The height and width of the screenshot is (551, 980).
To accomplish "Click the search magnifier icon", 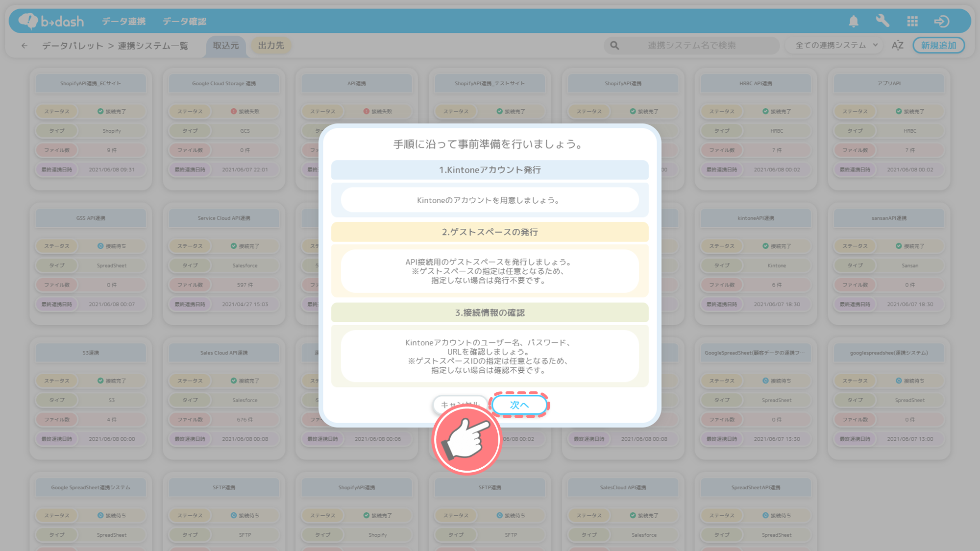I will [x=614, y=46].
